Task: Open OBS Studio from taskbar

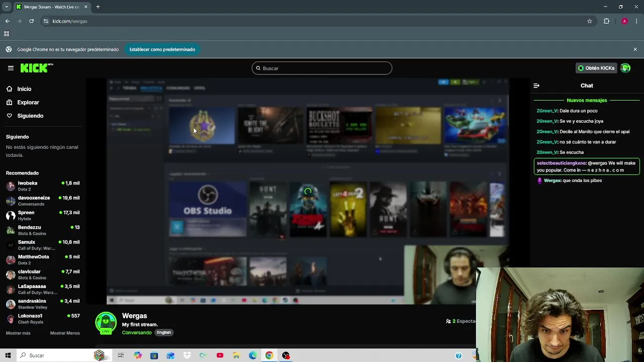Action: coord(286,355)
